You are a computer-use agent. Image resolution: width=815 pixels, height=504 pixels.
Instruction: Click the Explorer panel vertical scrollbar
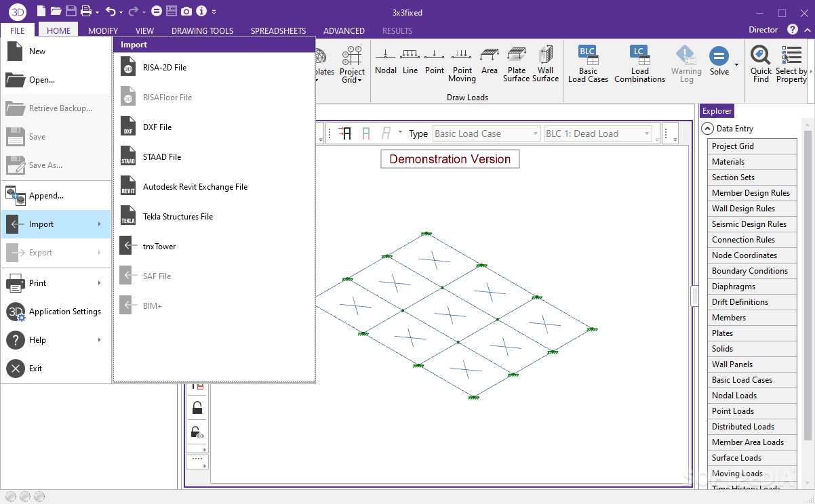pyautogui.click(x=807, y=285)
